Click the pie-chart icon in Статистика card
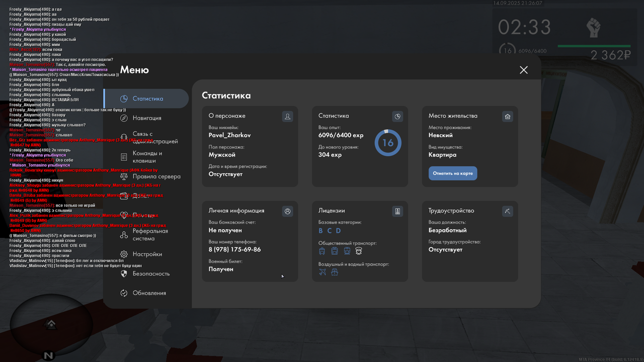Viewport: 644px width, 362px height. tap(397, 116)
